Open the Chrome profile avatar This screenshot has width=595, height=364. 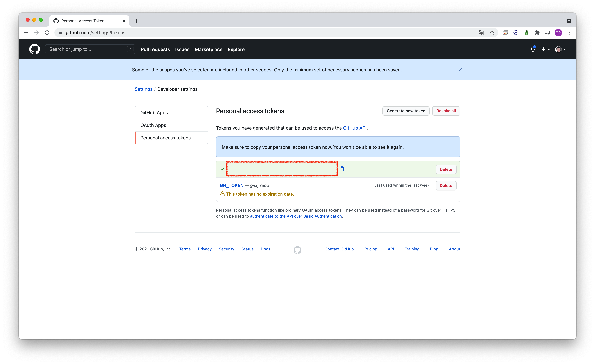click(x=558, y=33)
